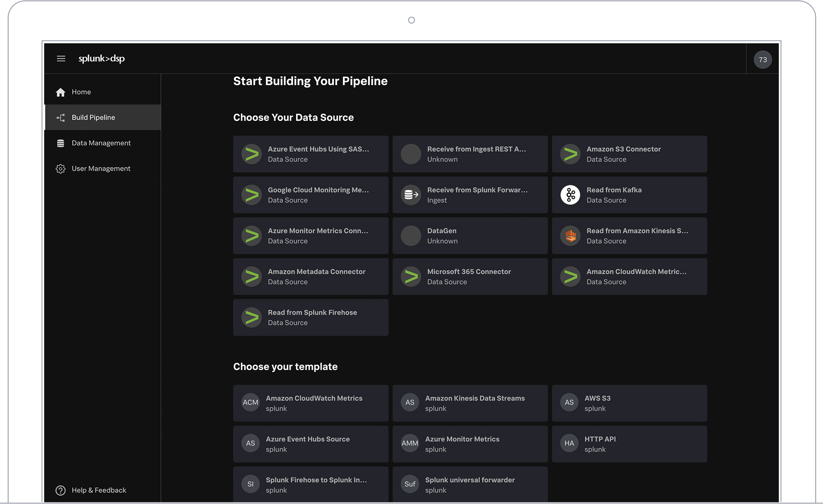This screenshot has width=823, height=504.
Task: Click the Read from Splunk Firehose icon
Action: coord(252,318)
